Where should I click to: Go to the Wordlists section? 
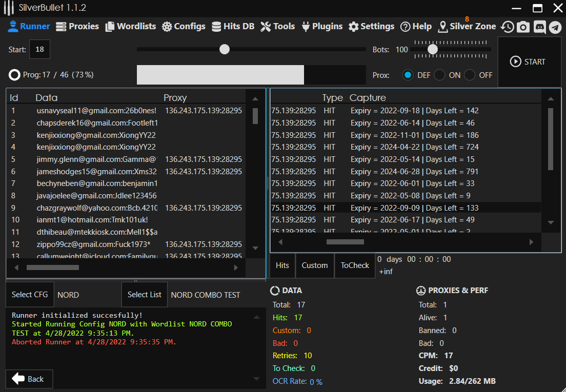(131, 26)
